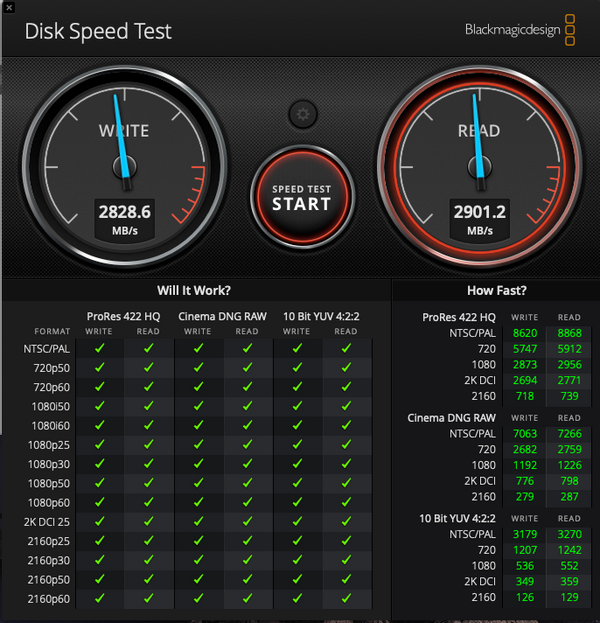The width and height of the screenshot is (600, 623).
Task: Click ProRes 422 HQ NTSC/PAL write value 8620
Action: click(525, 333)
